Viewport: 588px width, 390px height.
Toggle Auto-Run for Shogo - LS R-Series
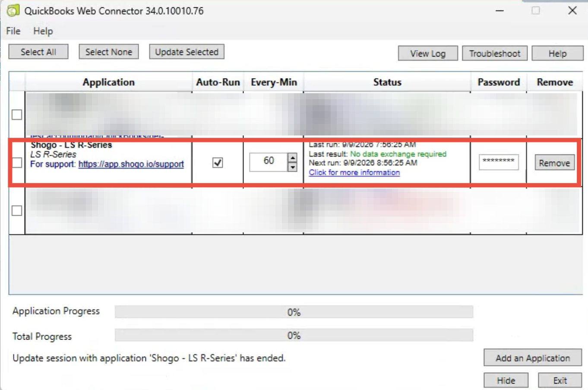click(x=218, y=163)
